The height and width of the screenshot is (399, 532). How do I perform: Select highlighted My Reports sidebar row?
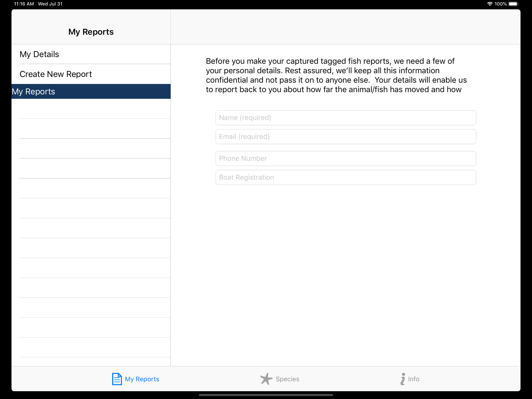click(x=91, y=91)
